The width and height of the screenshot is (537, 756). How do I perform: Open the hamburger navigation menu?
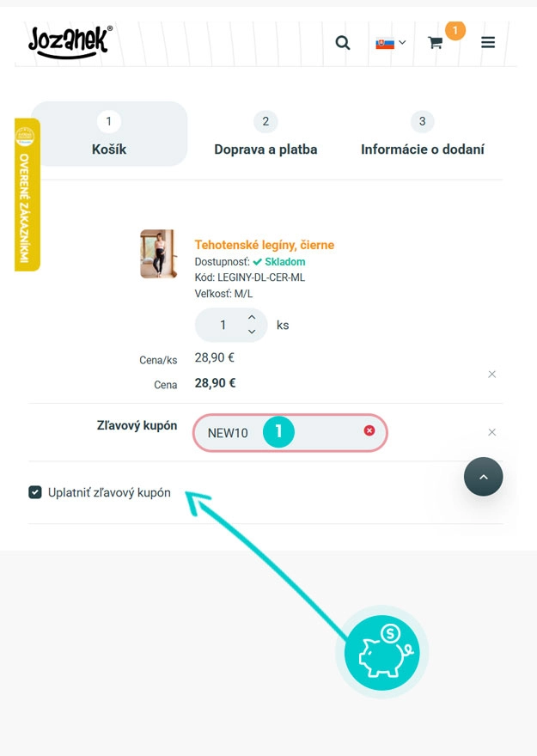[488, 41]
